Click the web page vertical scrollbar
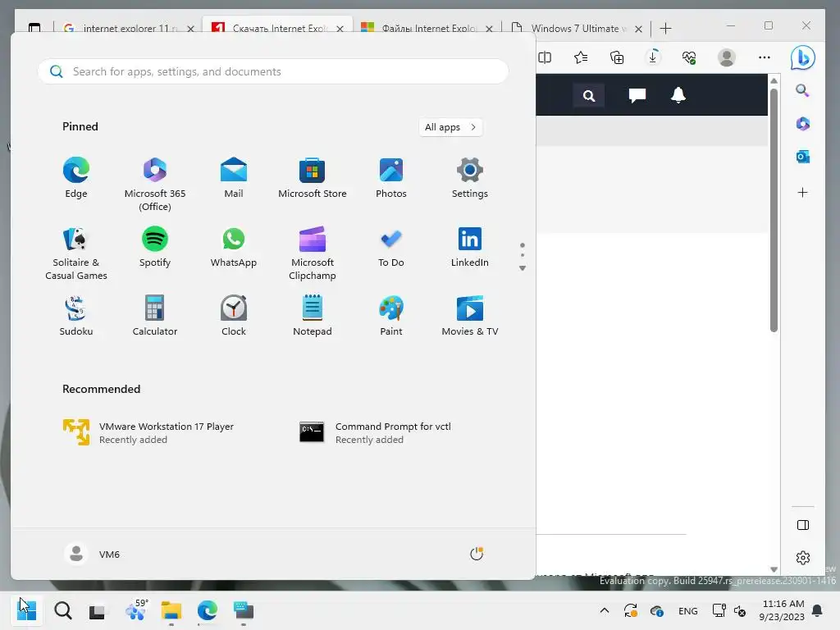The height and width of the screenshot is (630, 840). click(774, 209)
